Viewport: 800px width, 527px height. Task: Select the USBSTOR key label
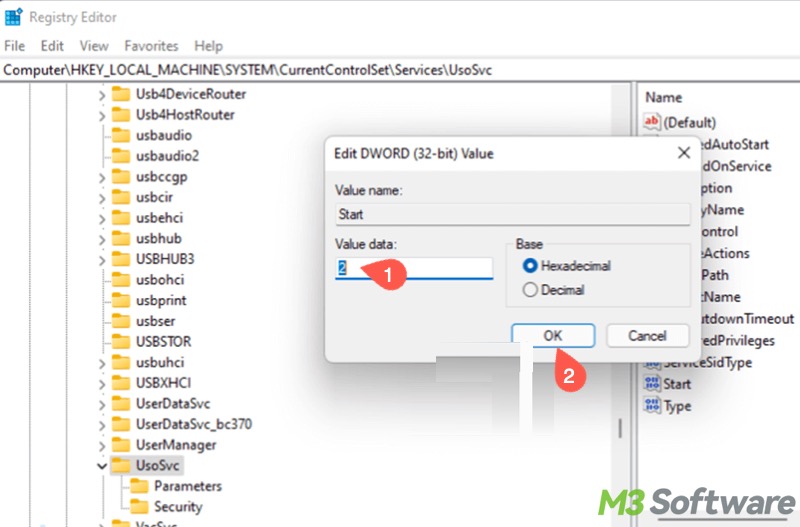(163, 341)
